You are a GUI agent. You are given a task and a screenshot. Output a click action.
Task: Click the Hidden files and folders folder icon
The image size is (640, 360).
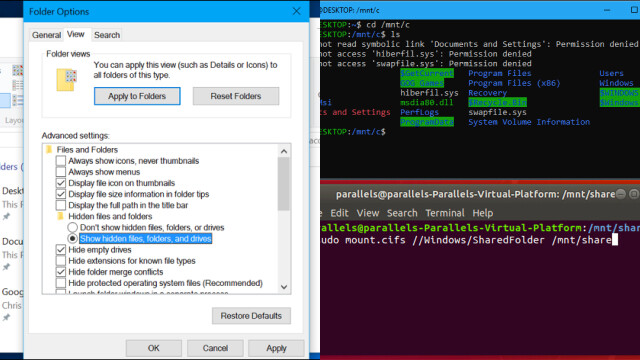tap(61, 216)
